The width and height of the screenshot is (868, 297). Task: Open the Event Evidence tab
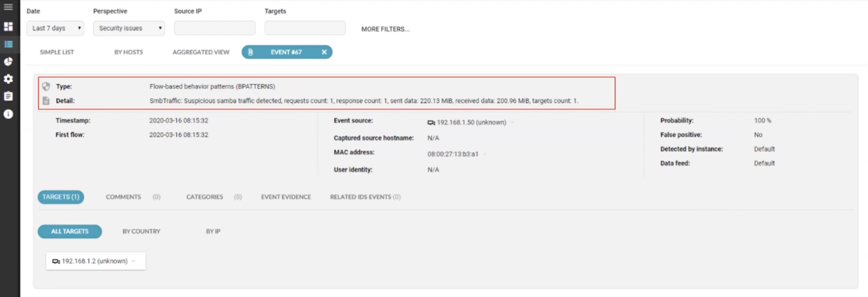coord(286,197)
